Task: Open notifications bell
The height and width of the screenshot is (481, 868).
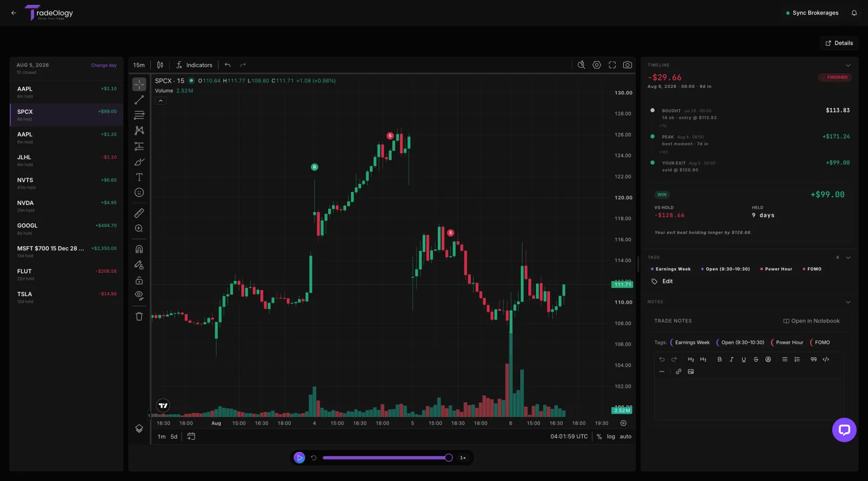Action: point(854,13)
